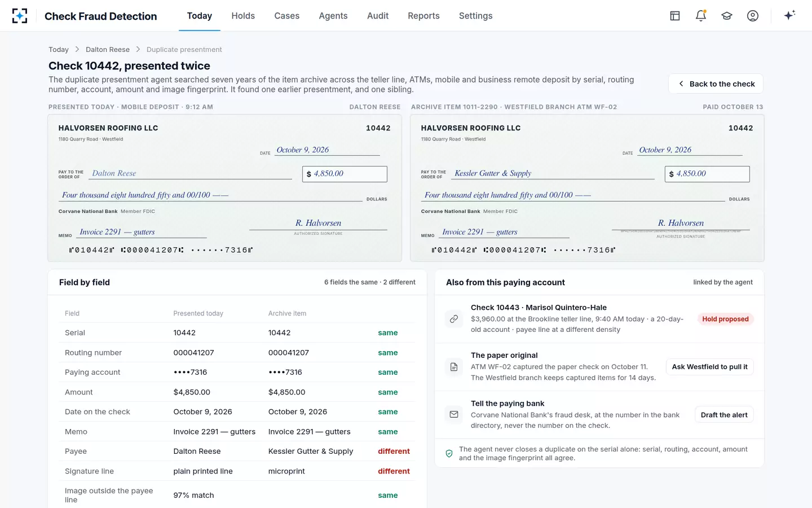Click the '97% match' cell
Screen dimensions: 812x508
click(x=193, y=496)
